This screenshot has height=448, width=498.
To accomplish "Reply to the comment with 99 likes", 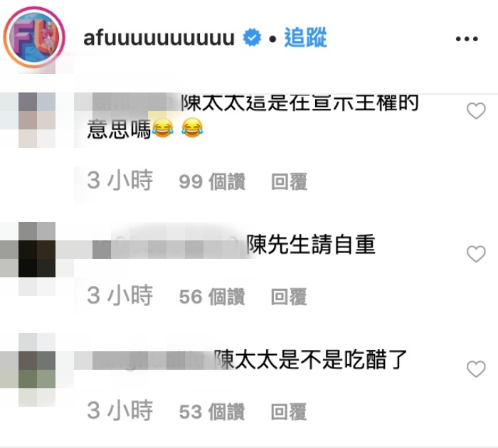I will click(289, 181).
